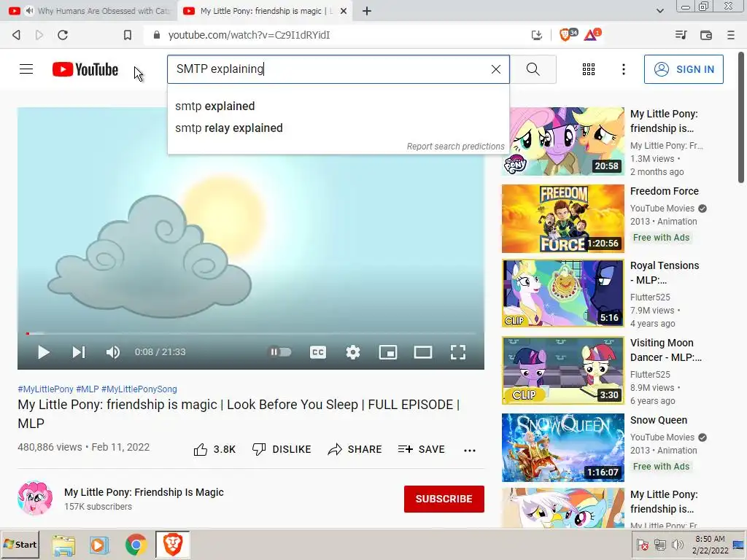Image resolution: width=747 pixels, height=560 pixels.
Task: Click the taskbar volume speaker icon
Action: tap(677, 545)
